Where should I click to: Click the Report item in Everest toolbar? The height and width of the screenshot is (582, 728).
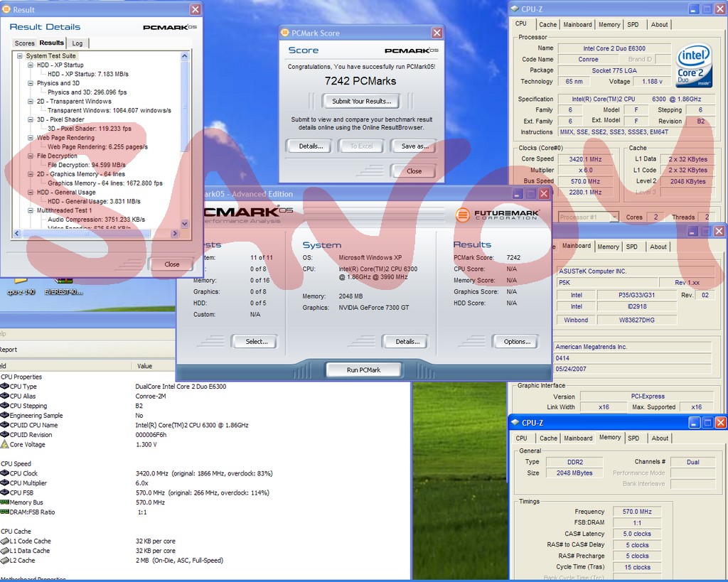[9, 350]
